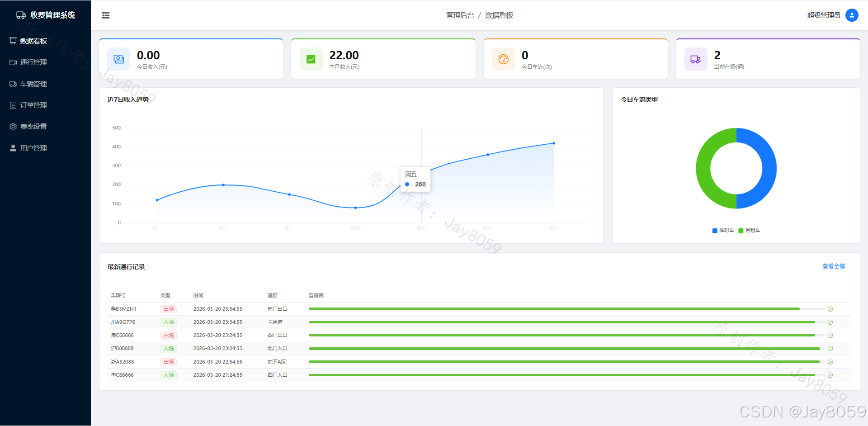Click the 0.00 today income value
This screenshot has height=426, width=868.
[x=148, y=56]
